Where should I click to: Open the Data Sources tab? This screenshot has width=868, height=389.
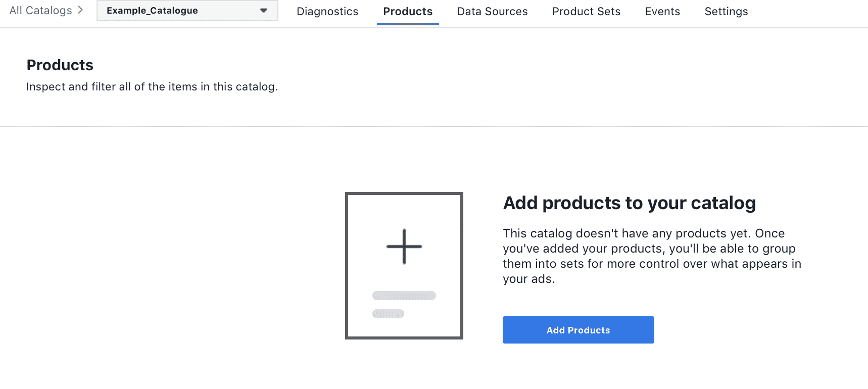click(x=493, y=12)
